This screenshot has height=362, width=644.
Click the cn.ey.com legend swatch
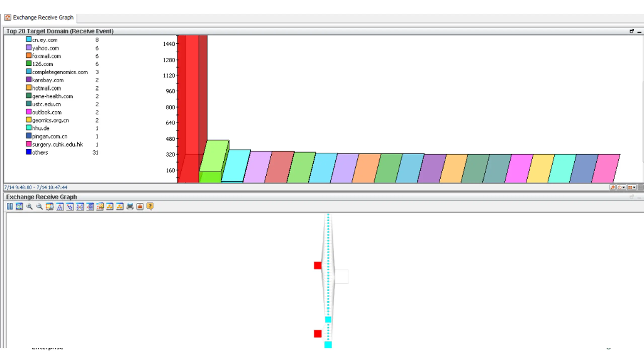pyautogui.click(x=29, y=39)
